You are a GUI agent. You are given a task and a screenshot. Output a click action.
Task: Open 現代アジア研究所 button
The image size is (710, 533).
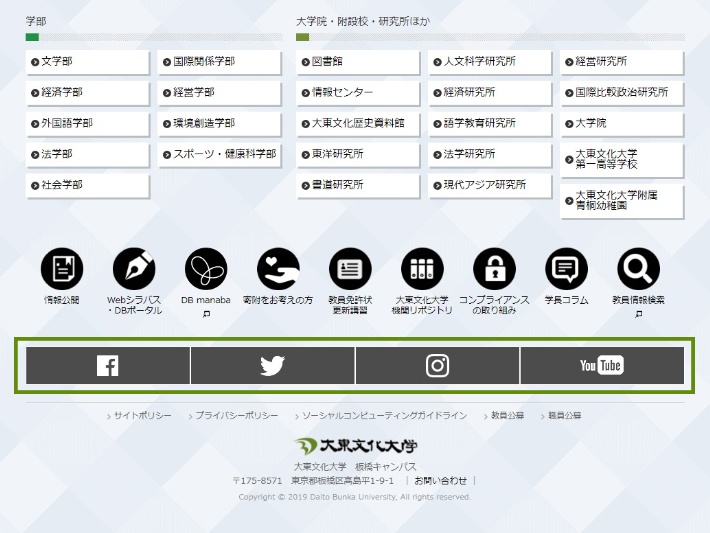tap(490, 185)
